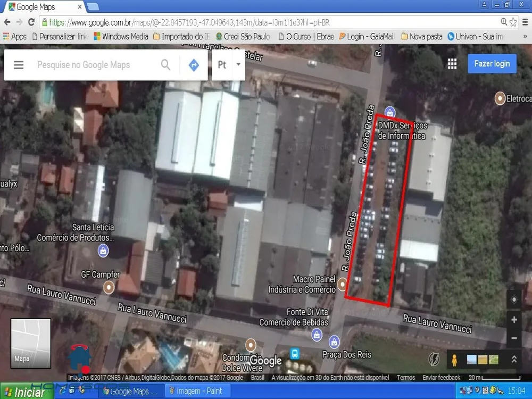Open the Google Maps hamburger menu
This screenshot has height=399, width=532.
pyautogui.click(x=19, y=64)
